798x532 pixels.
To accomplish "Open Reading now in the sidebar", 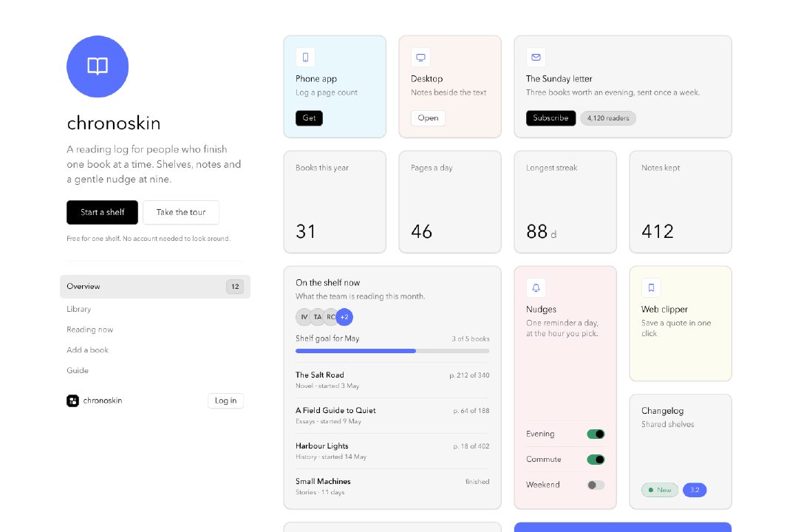I will point(89,330).
